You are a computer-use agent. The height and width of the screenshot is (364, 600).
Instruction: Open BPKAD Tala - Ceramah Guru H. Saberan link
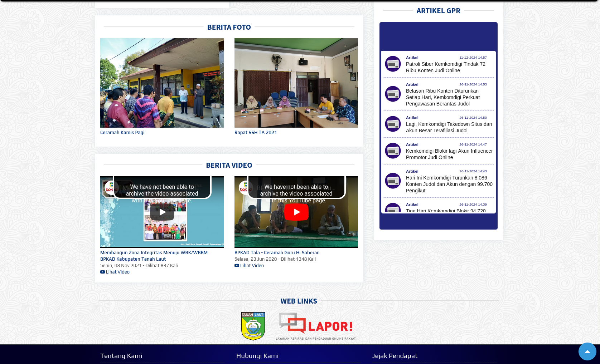pos(277,252)
